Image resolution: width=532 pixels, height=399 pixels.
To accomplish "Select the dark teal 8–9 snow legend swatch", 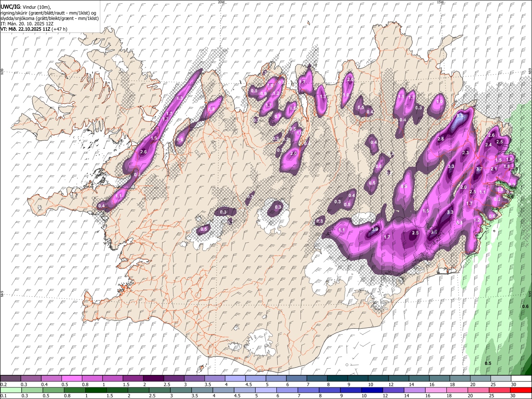I will (338, 379).
